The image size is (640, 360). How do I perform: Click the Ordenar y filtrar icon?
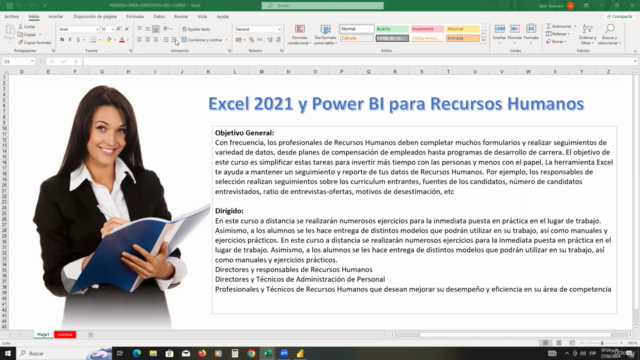587,29
